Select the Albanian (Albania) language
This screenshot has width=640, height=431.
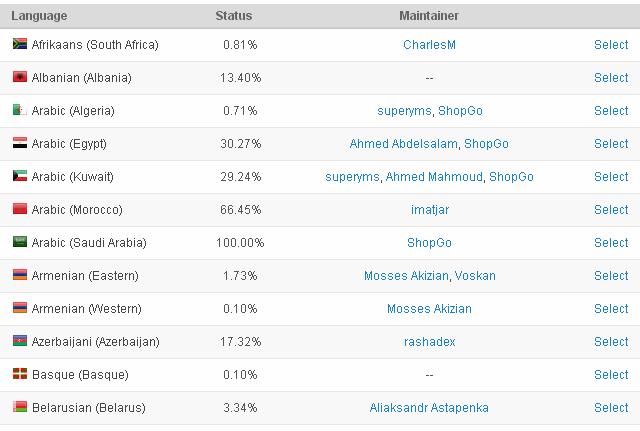[x=611, y=78]
